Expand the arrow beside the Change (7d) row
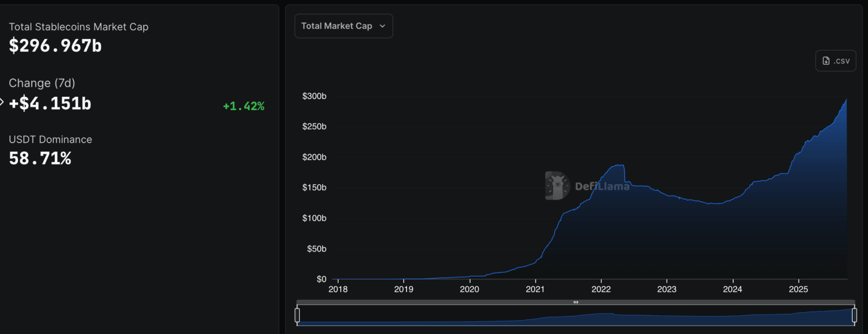 pyautogui.click(x=2, y=102)
